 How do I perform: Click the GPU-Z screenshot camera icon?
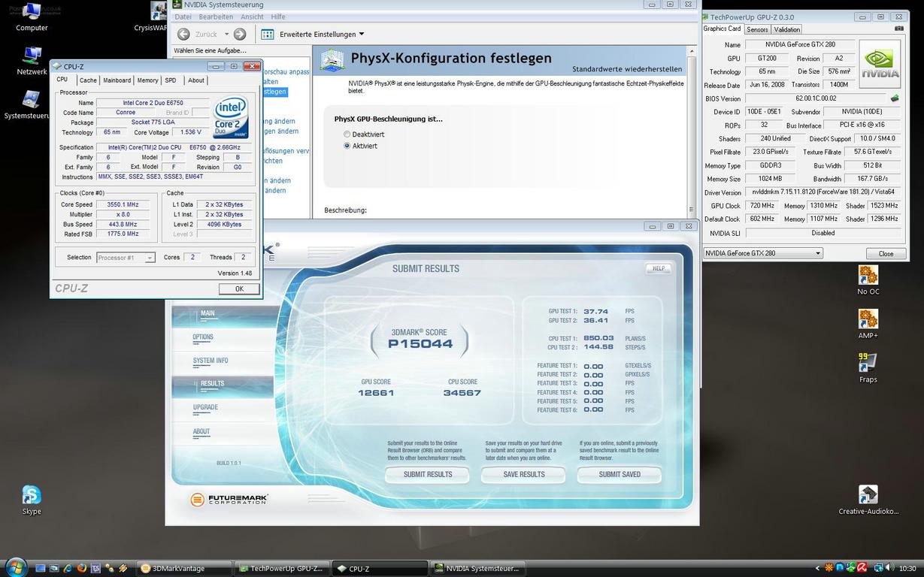click(898, 29)
